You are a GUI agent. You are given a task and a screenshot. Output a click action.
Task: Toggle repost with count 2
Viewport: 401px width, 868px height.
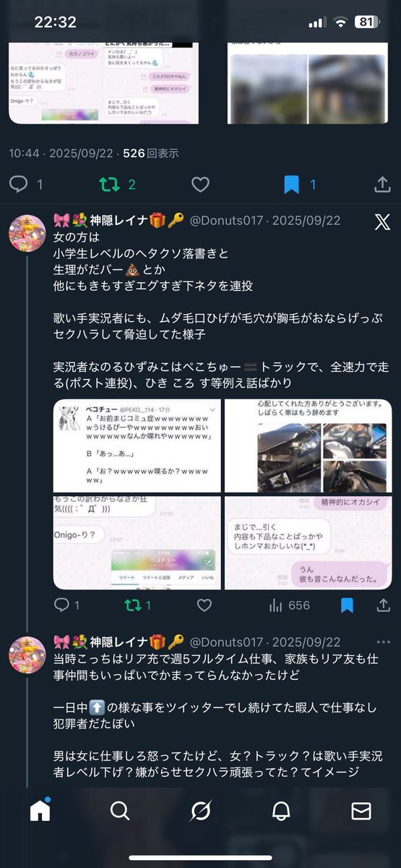click(118, 184)
